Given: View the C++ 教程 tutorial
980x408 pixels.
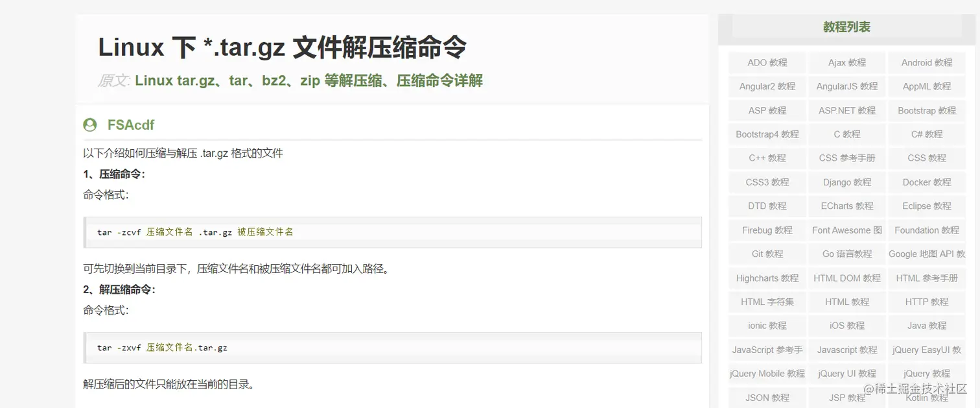Looking at the screenshot, I should coord(767,158).
